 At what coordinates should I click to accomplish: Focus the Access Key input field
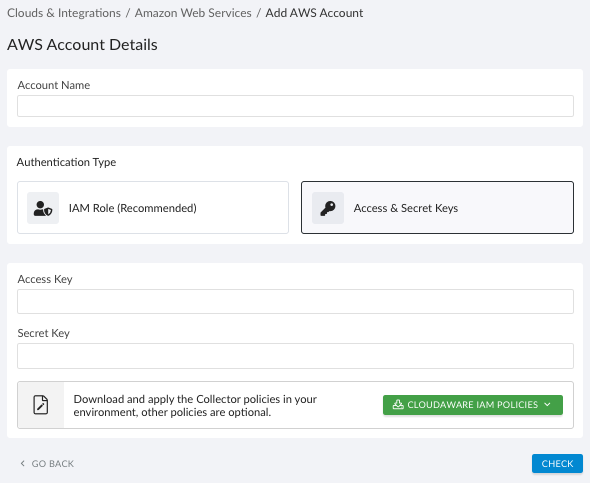pyautogui.click(x=295, y=301)
